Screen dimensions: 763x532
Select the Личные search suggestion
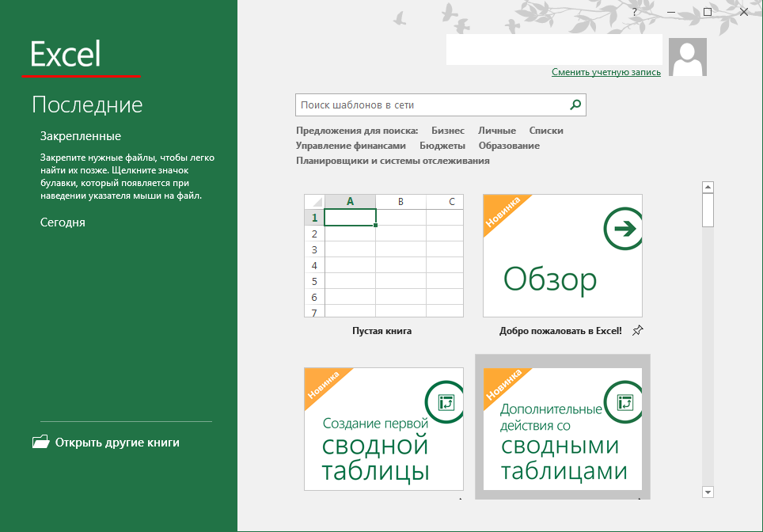496,131
